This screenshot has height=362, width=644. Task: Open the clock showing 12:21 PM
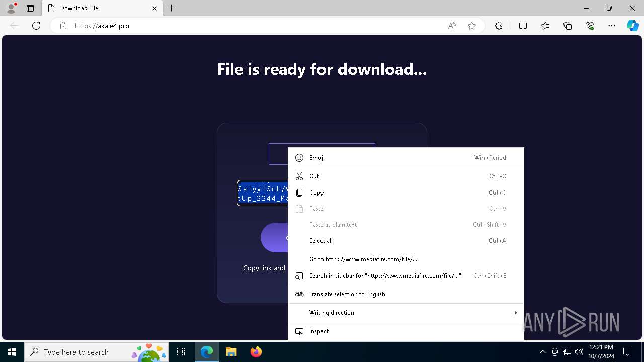point(601,352)
